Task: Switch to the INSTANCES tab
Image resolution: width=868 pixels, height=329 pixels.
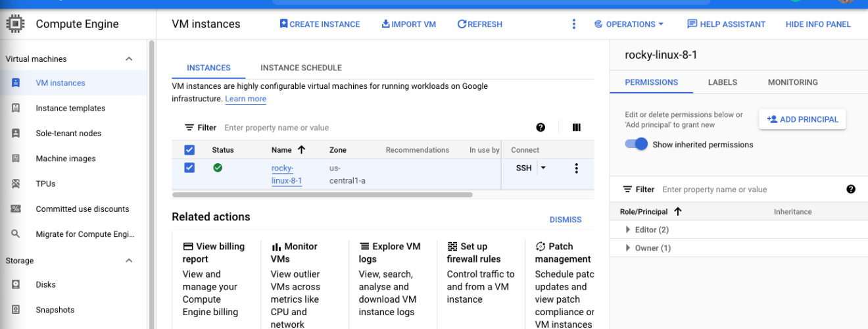Action: point(208,68)
